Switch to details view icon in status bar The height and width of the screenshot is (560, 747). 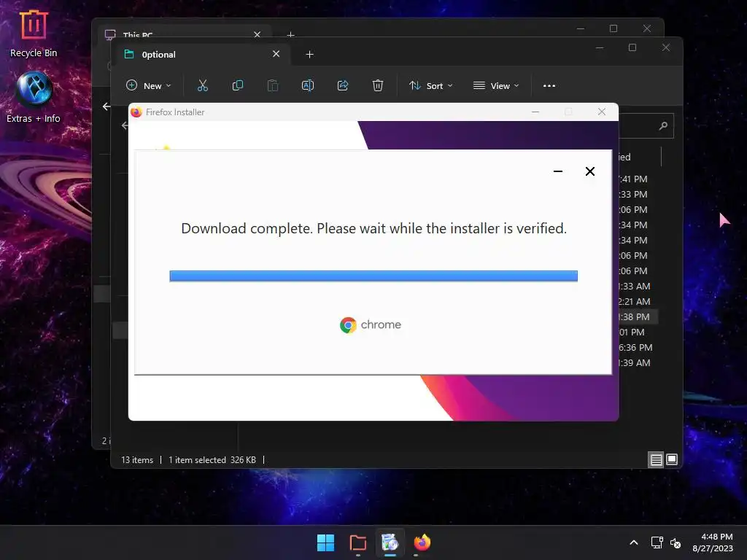[656, 459]
